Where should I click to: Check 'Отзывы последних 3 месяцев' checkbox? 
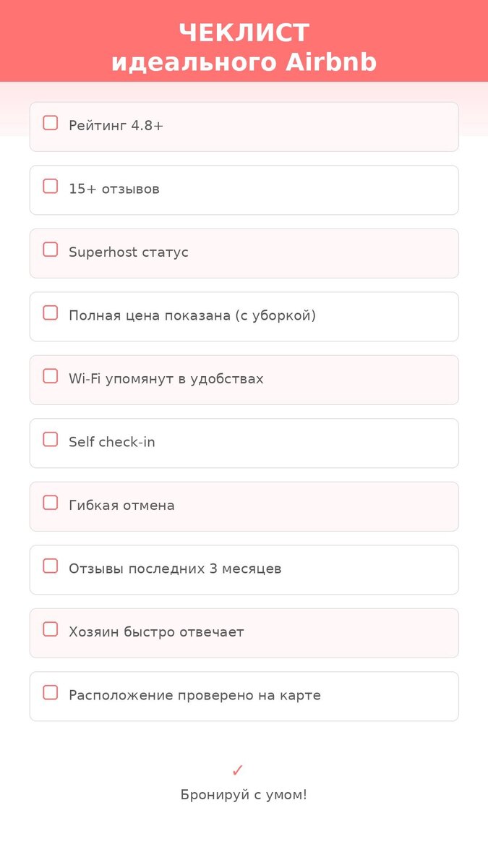click(x=50, y=566)
